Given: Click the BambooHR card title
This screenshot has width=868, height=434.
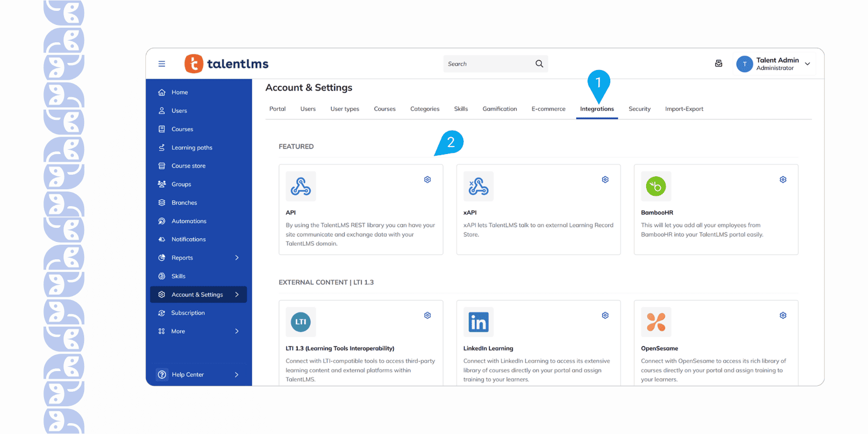Looking at the screenshot, I should pos(657,213).
